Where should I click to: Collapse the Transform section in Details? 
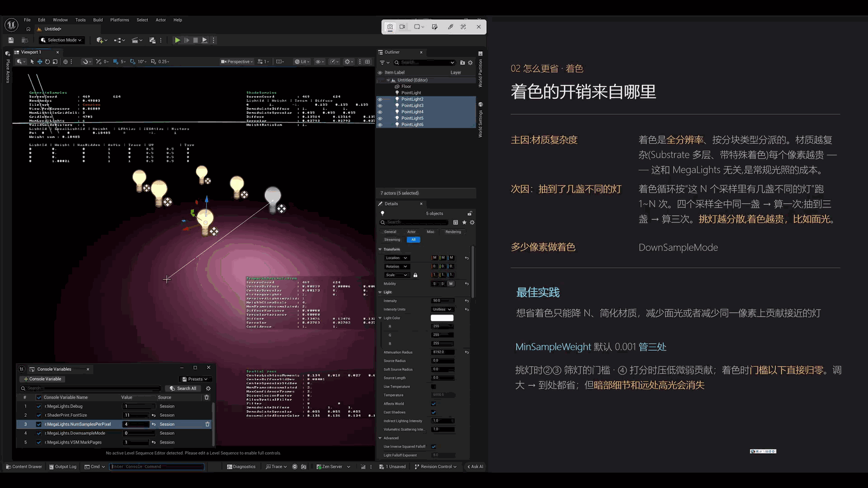point(380,249)
